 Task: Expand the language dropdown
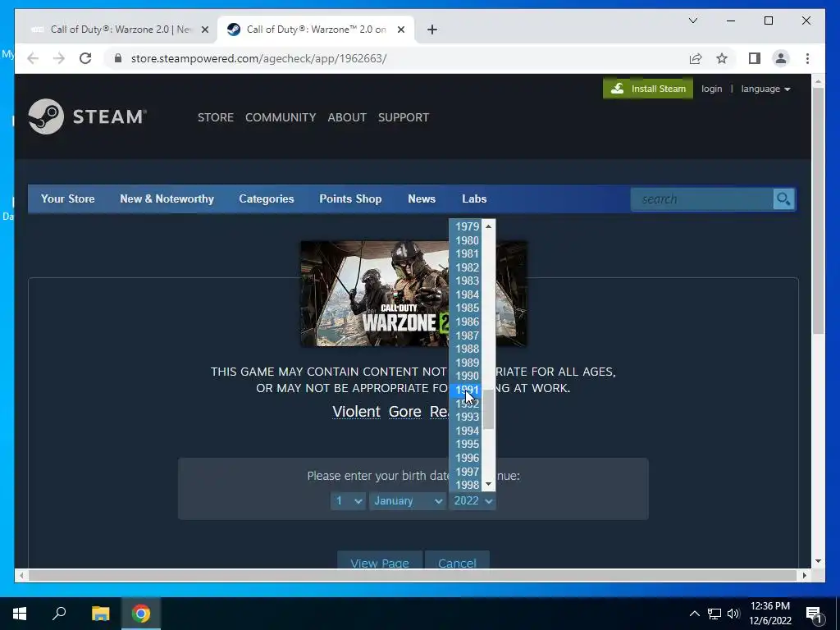pos(765,89)
